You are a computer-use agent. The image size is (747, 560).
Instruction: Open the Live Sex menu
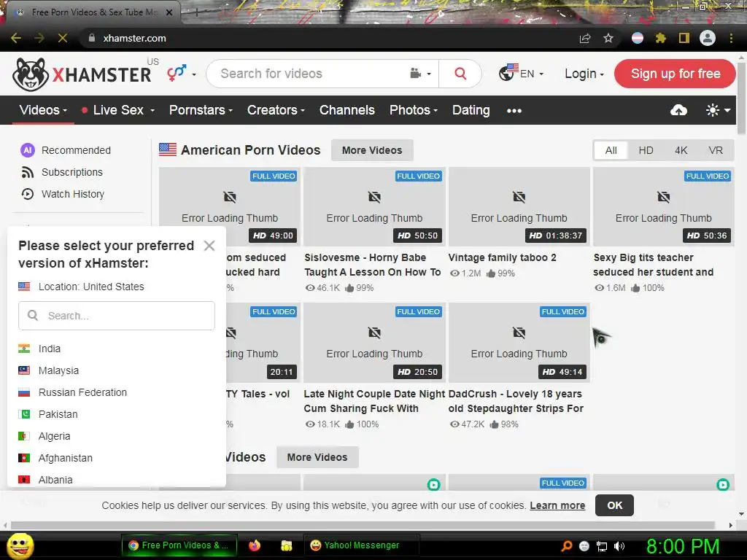tap(117, 110)
